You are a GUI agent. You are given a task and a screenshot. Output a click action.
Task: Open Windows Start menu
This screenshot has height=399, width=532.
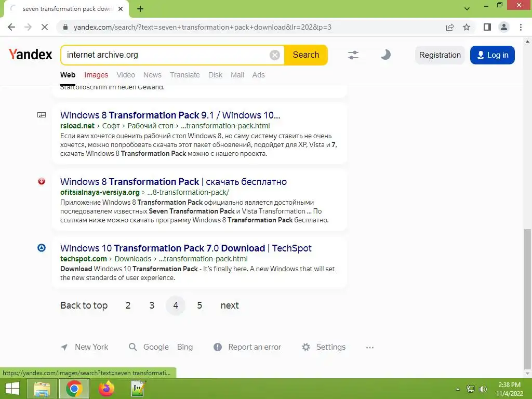pos(12,389)
